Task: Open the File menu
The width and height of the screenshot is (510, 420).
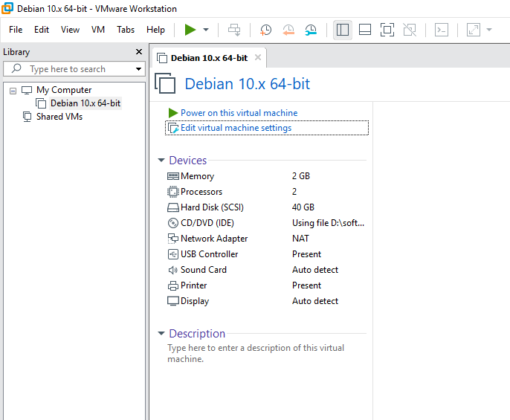Action: coord(16,30)
